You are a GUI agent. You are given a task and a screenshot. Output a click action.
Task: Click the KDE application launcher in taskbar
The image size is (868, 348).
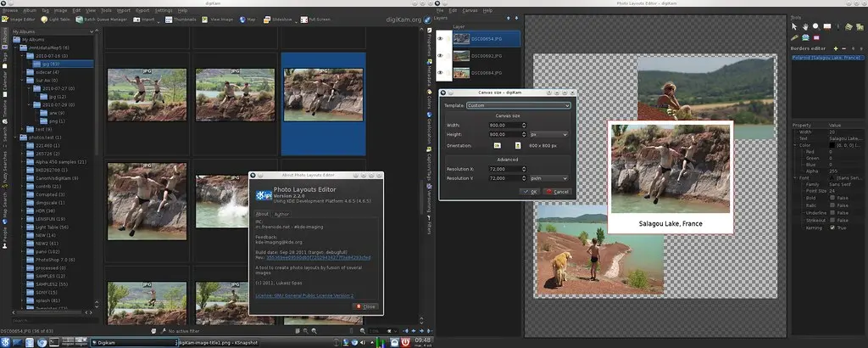coord(6,342)
